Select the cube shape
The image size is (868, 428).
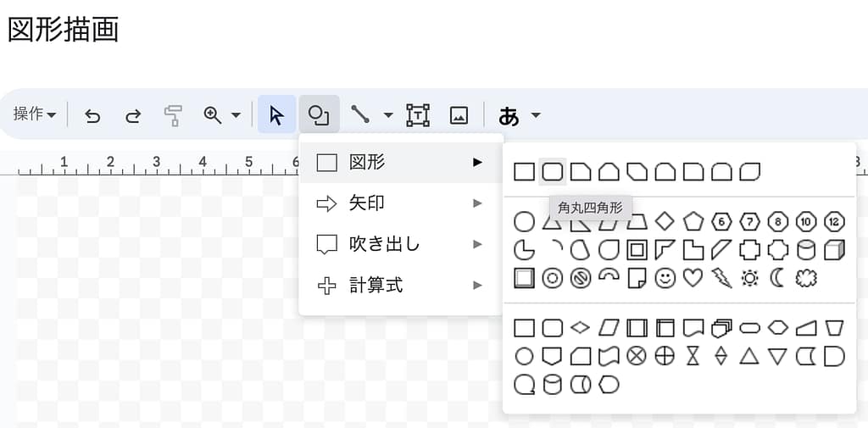(x=834, y=250)
